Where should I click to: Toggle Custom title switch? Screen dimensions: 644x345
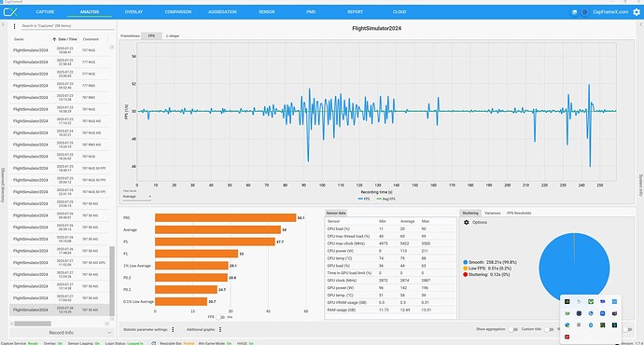(549, 329)
